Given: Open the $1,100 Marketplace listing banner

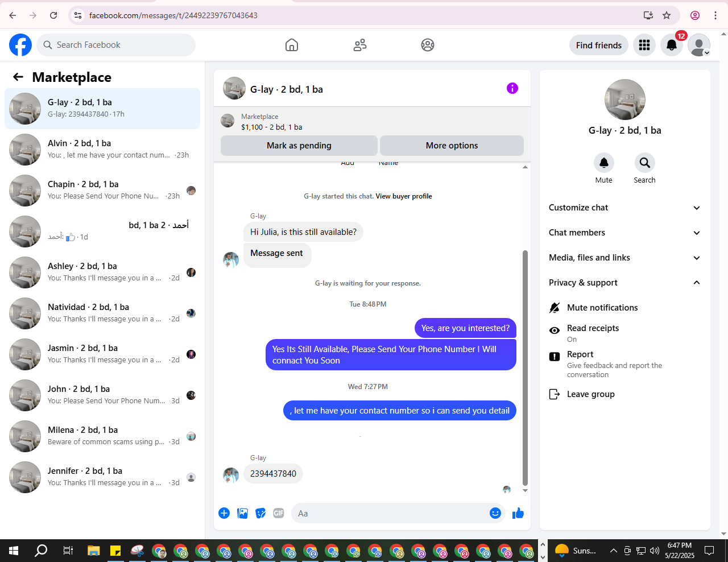Looking at the screenshot, I should [372, 122].
